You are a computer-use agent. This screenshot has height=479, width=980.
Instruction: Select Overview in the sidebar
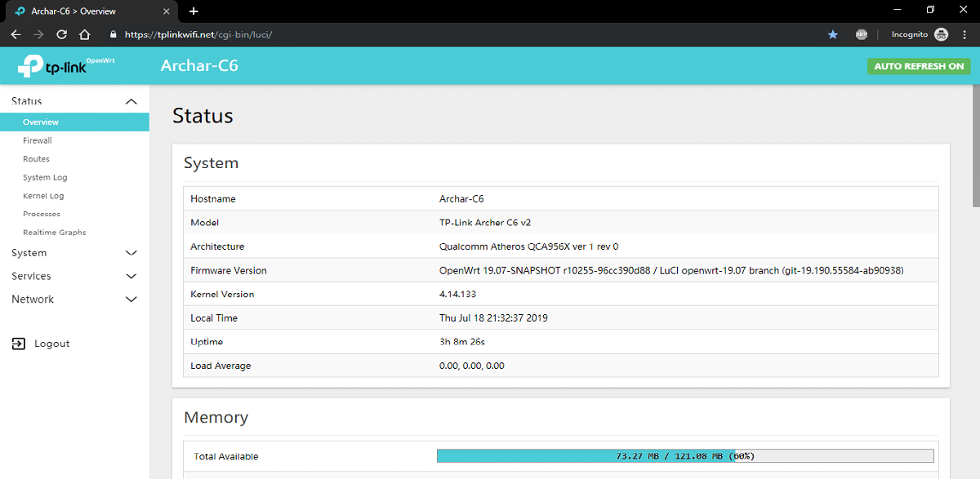point(74,122)
